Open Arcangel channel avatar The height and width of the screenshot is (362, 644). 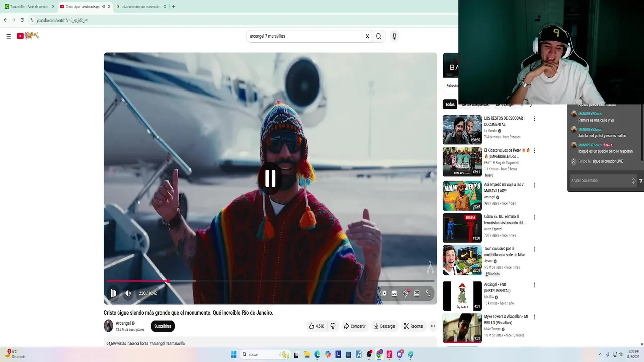coord(108,326)
